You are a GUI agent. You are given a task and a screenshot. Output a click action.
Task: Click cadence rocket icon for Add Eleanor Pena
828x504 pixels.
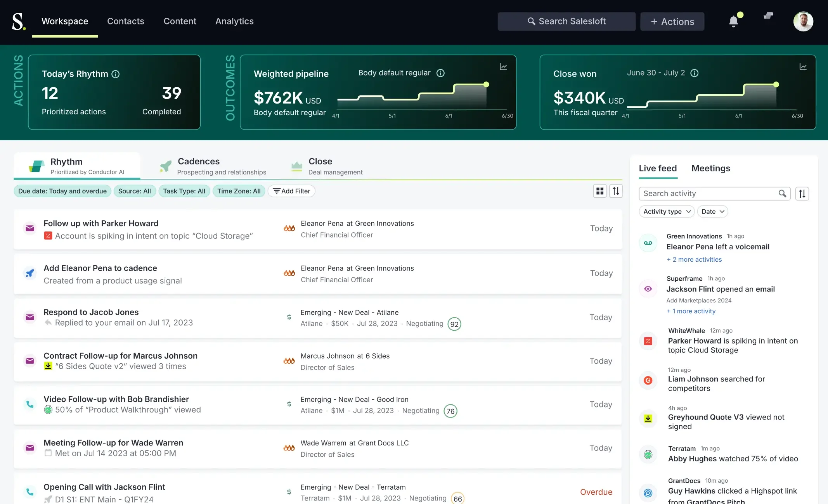pos(30,273)
